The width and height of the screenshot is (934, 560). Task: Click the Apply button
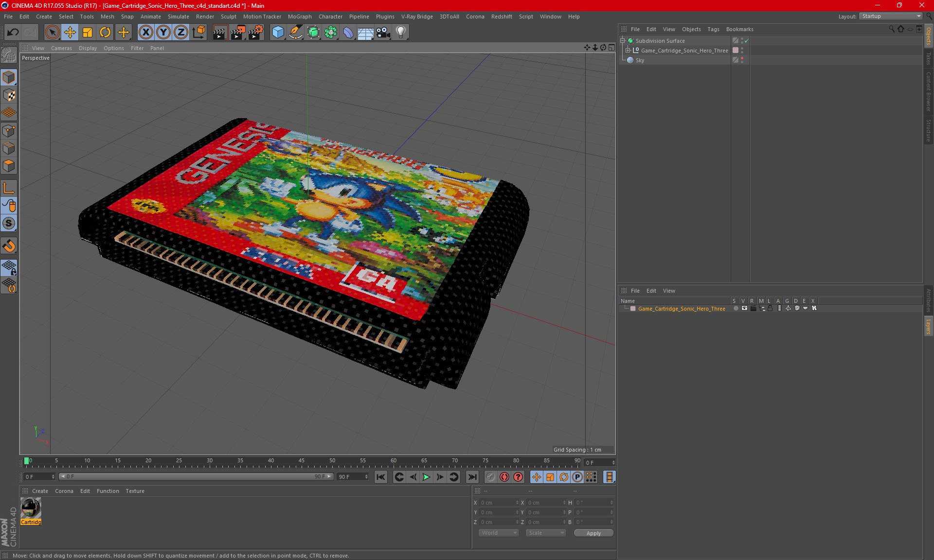pos(593,533)
